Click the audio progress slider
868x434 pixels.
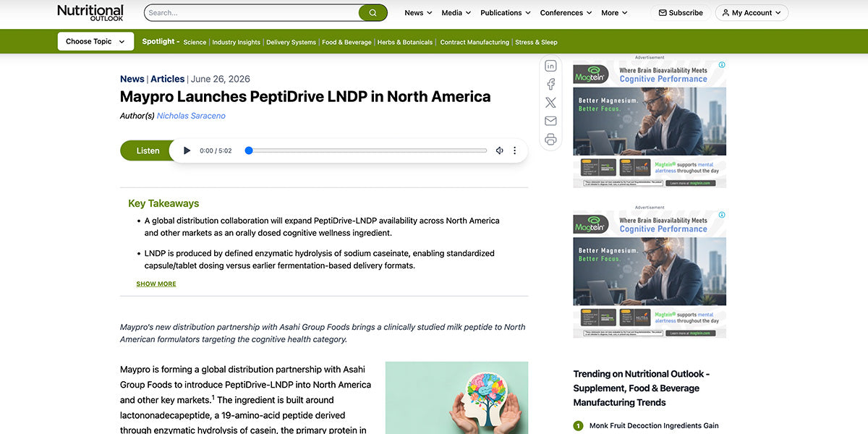[367, 150]
